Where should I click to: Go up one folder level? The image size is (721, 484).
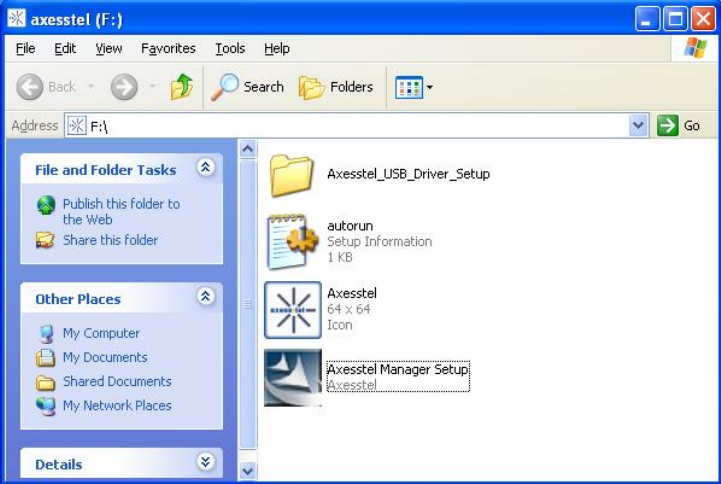182,86
